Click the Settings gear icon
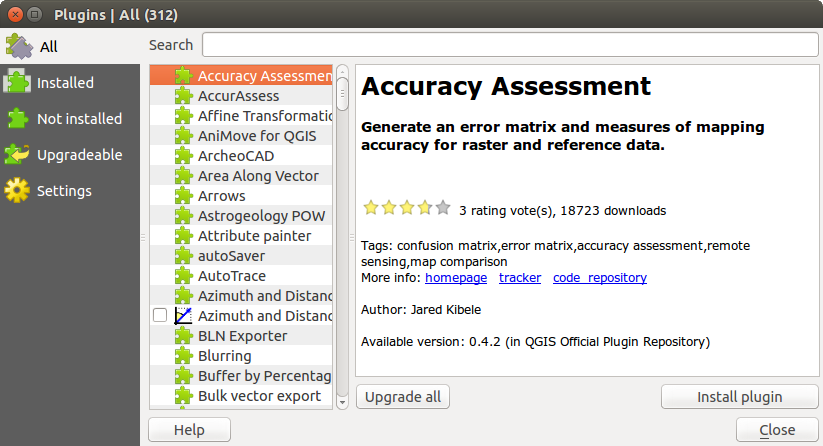 (17, 191)
